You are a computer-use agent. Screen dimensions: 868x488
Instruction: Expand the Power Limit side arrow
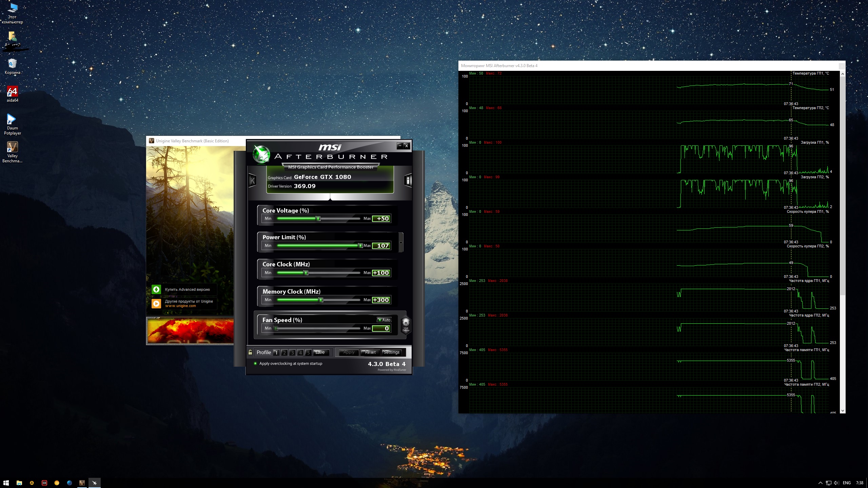(401, 242)
